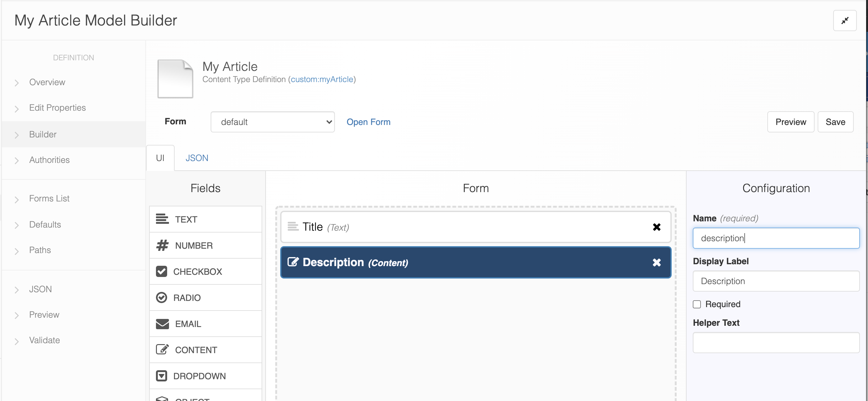Open Edit Properties in the sidebar

(x=57, y=108)
